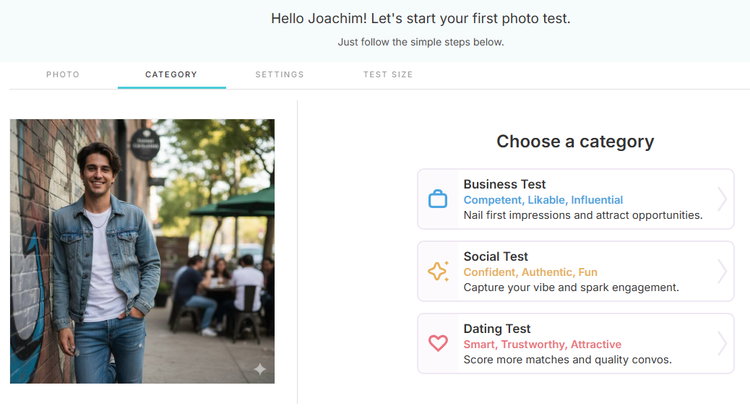This screenshot has height=411, width=750.
Task: Click the sparkle icon on the photo corner
Action: [260, 369]
